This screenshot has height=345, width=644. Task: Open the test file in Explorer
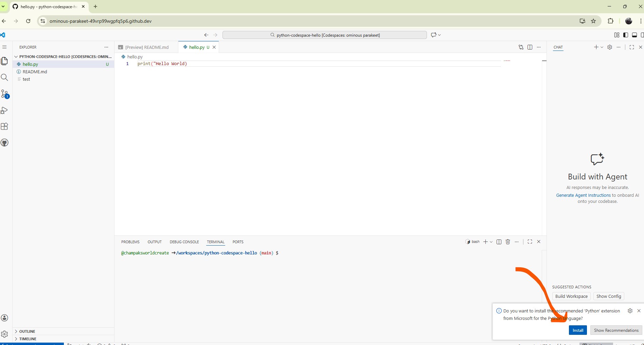pos(63,79)
